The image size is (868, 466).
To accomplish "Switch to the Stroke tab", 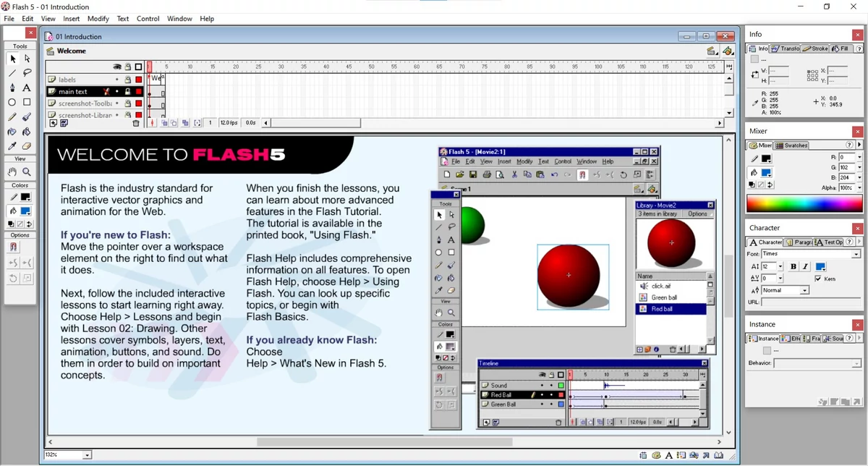I will [x=815, y=48].
